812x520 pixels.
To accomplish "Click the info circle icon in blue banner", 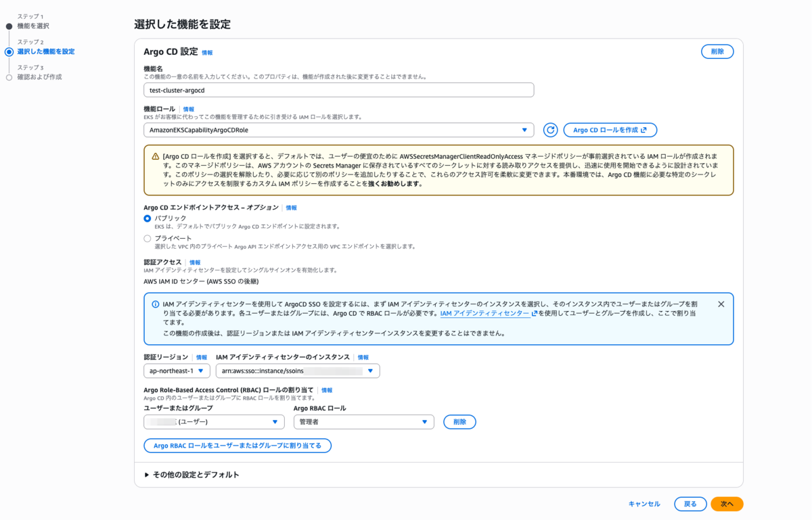I will coord(155,305).
